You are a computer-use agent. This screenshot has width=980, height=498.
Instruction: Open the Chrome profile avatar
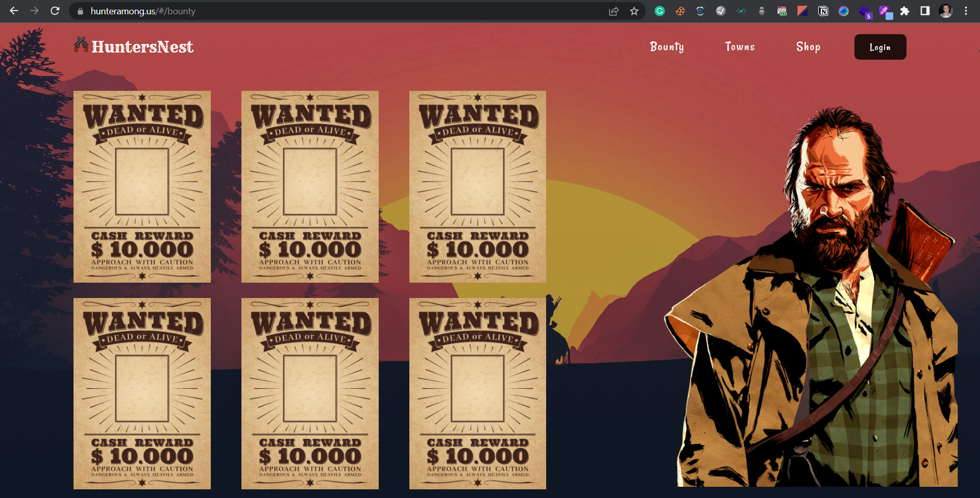click(946, 11)
